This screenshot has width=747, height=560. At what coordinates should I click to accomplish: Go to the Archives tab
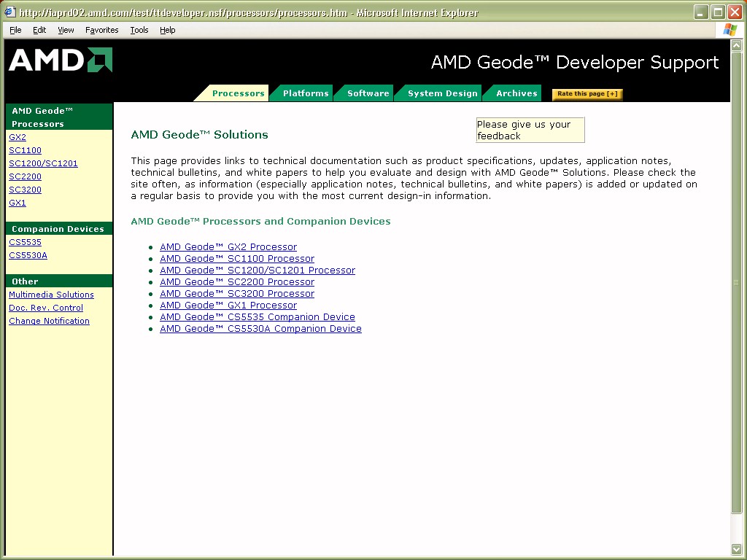pyautogui.click(x=516, y=93)
